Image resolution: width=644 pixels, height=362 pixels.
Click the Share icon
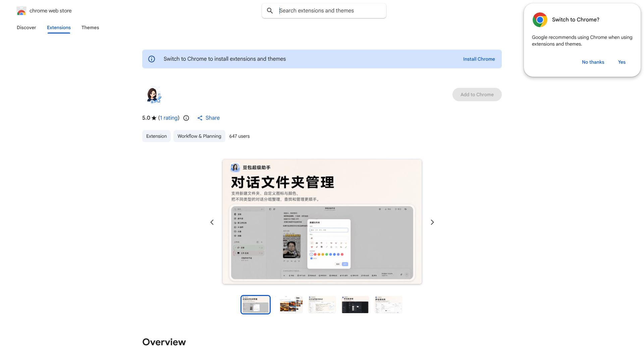[x=200, y=118]
